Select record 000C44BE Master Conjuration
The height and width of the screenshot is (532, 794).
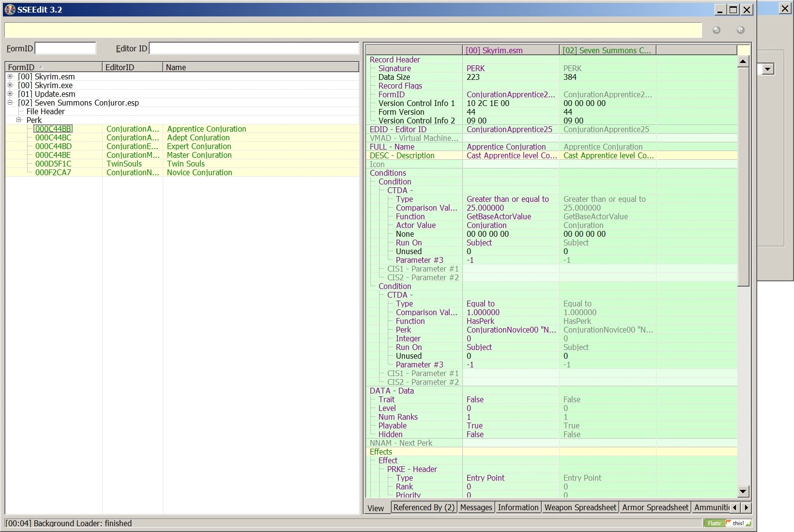click(x=182, y=155)
